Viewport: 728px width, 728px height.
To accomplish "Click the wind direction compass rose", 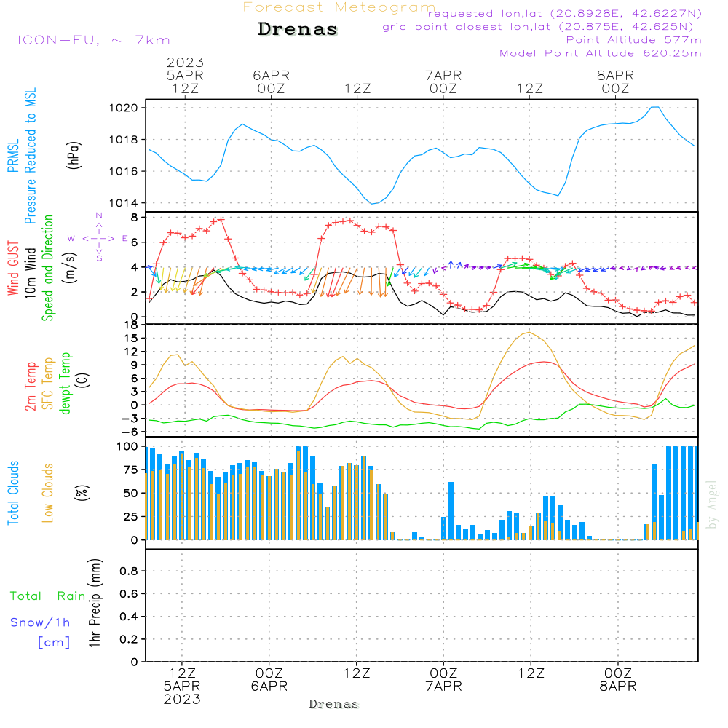I will pyautogui.click(x=99, y=237).
